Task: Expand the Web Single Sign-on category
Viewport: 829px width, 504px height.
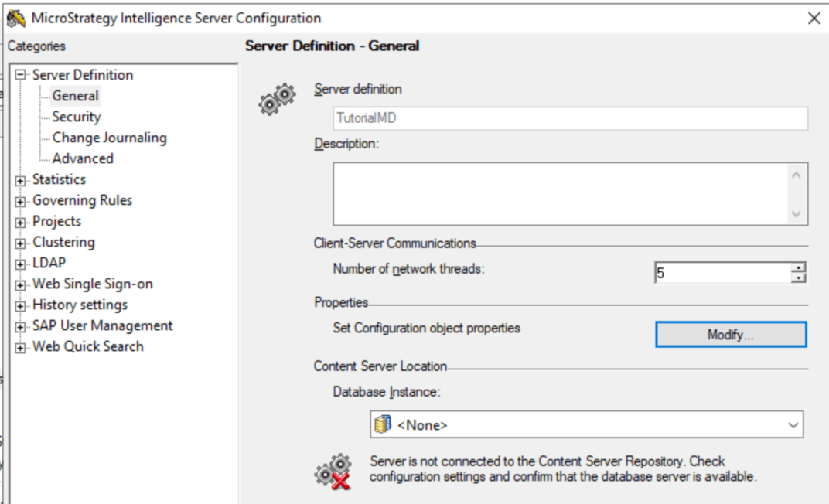Action: (x=20, y=285)
